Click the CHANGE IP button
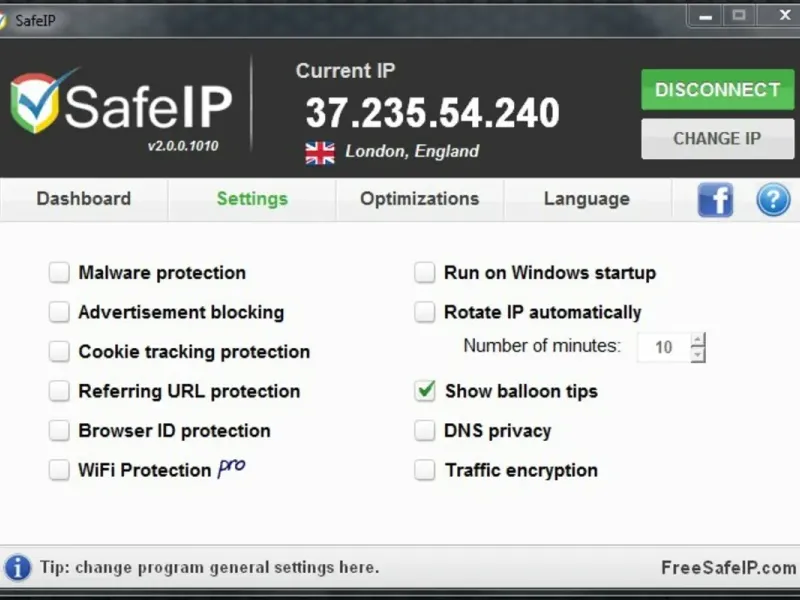 tap(717, 139)
